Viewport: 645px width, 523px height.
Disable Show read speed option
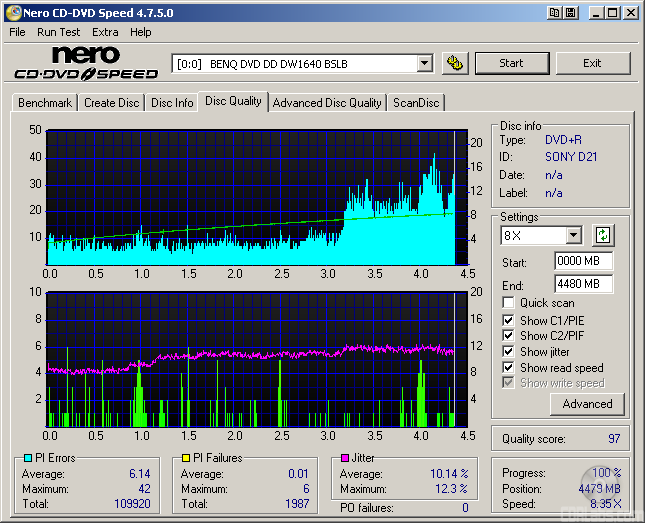pyautogui.click(x=509, y=368)
